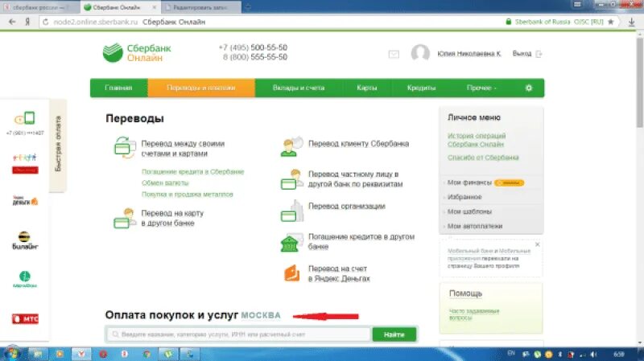Click transfer to private person icon

click(x=291, y=179)
